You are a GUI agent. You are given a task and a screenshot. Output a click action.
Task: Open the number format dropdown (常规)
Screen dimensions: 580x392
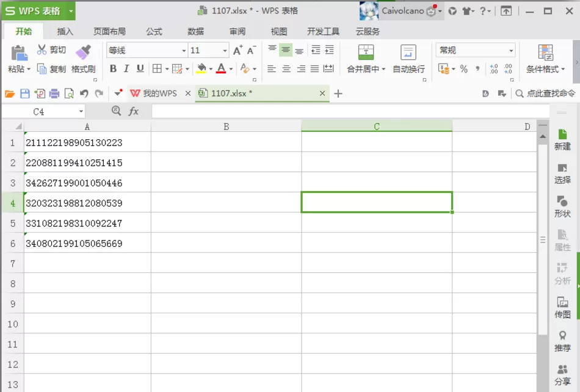click(x=511, y=50)
